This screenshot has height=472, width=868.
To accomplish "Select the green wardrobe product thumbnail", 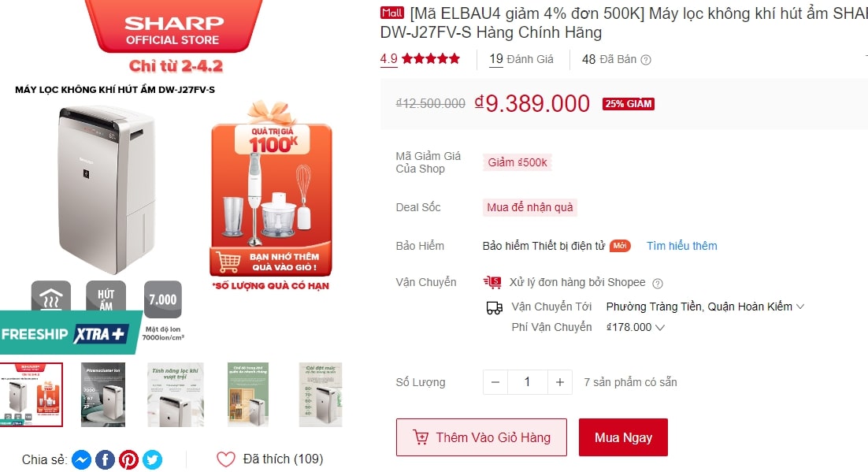I will [x=248, y=395].
